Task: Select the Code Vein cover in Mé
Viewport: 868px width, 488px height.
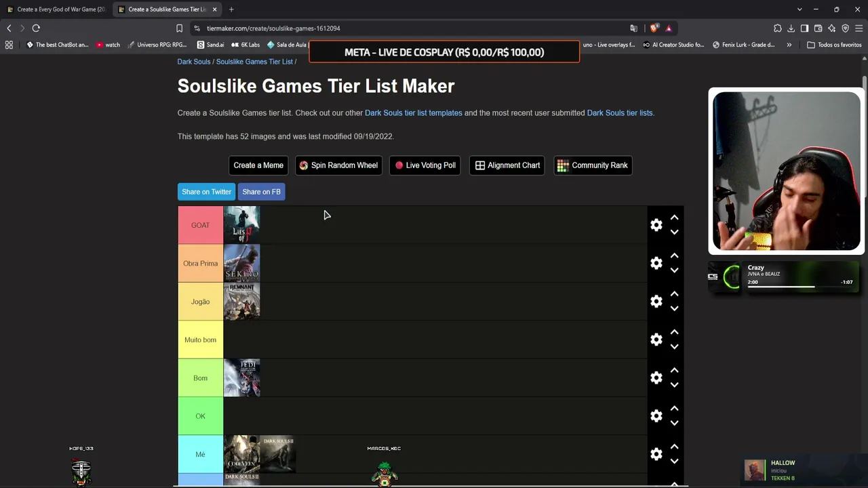Action: tap(241, 454)
